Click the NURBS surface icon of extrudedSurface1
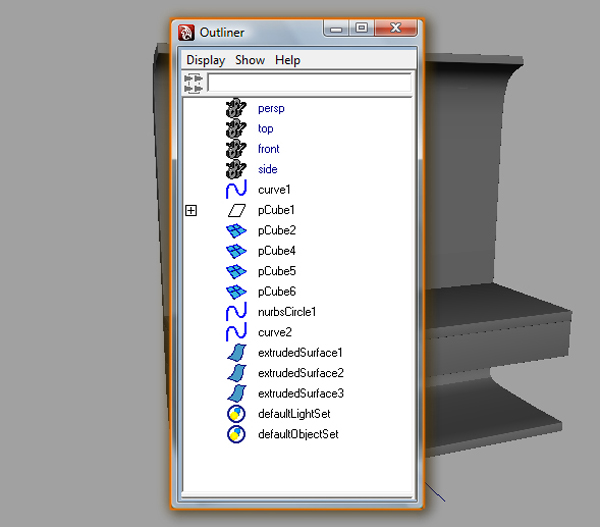The image size is (600, 527). (237, 352)
